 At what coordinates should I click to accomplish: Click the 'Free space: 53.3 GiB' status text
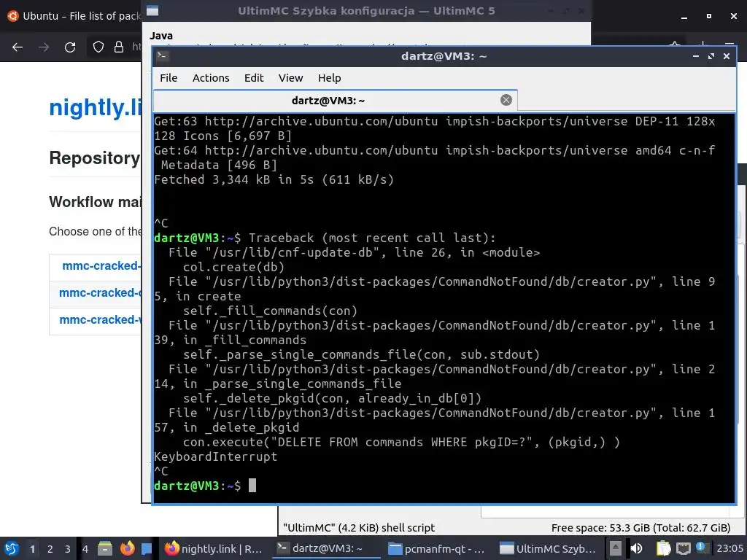tap(640, 528)
